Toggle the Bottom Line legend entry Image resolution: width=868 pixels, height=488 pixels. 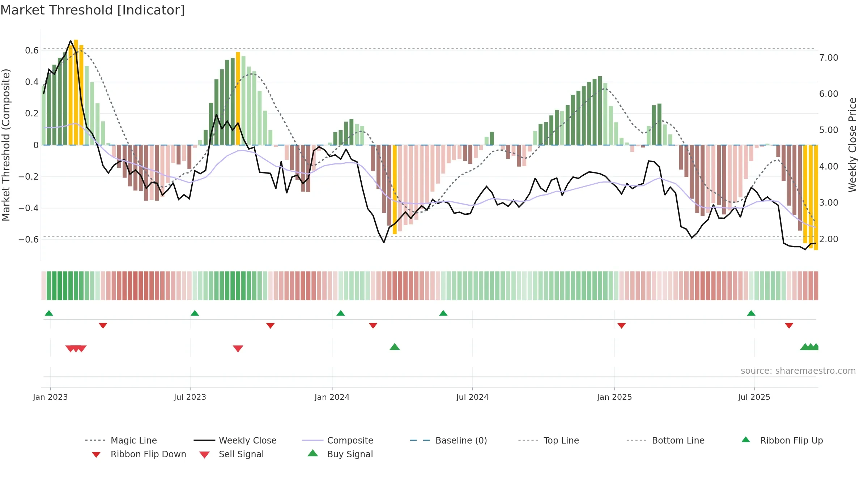(x=665, y=440)
